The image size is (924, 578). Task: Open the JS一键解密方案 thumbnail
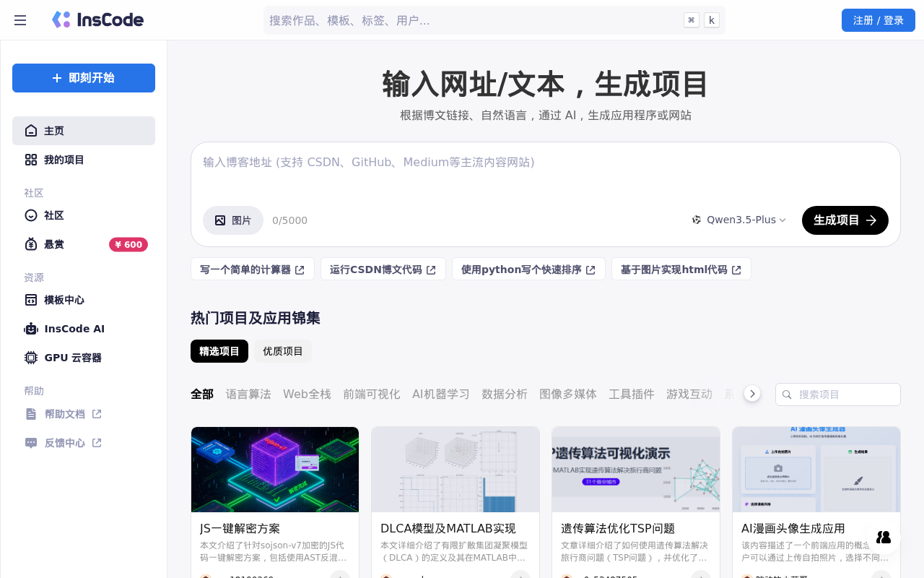275,470
